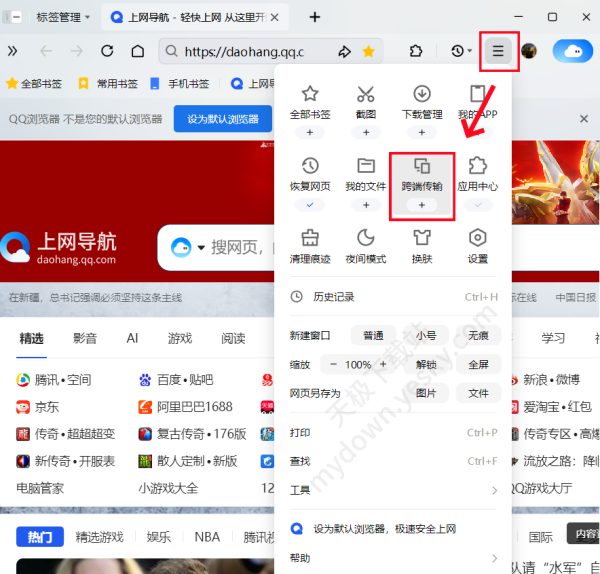The width and height of the screenshot is (600, 574).
Task: Click the address bar URL field
Action: coord(250,51)
